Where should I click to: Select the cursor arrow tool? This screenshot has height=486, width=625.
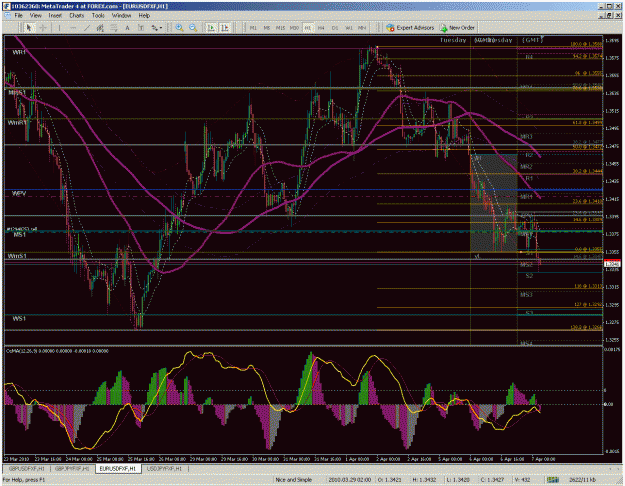tap(28, 28)
